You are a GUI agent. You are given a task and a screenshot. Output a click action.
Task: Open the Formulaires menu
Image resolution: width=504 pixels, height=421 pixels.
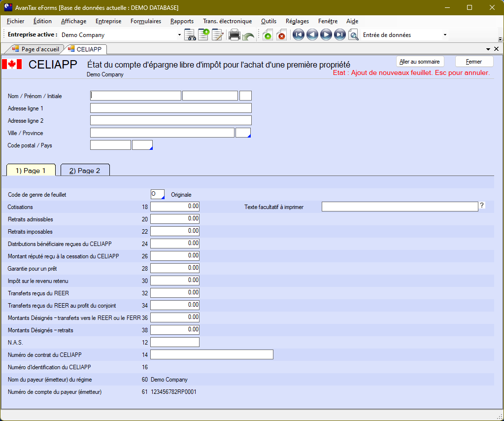pos(145,21)
